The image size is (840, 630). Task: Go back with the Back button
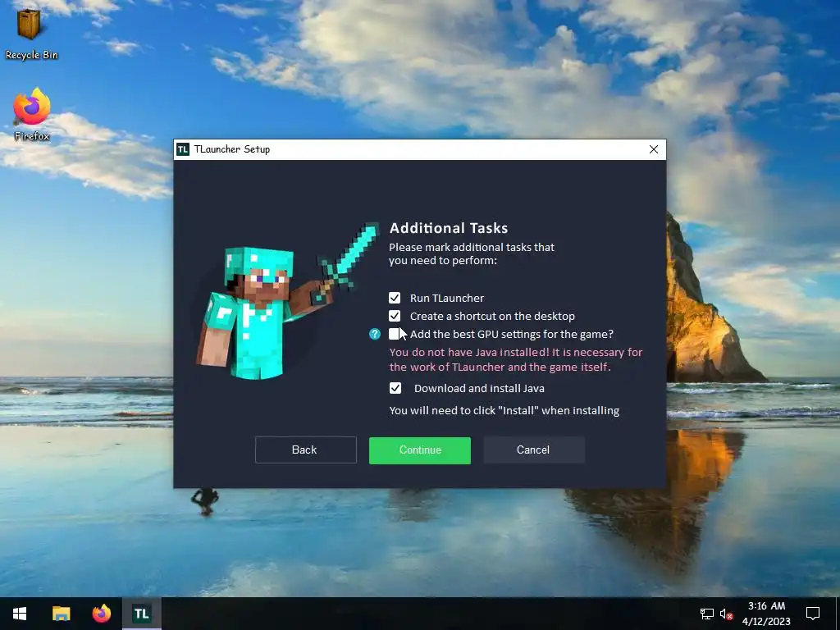click(306, 450)
